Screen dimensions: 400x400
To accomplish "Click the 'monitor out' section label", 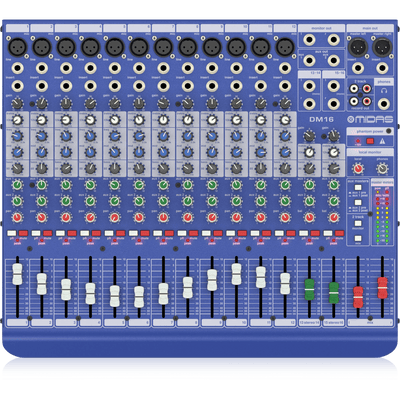I will [x=321, y=28].
